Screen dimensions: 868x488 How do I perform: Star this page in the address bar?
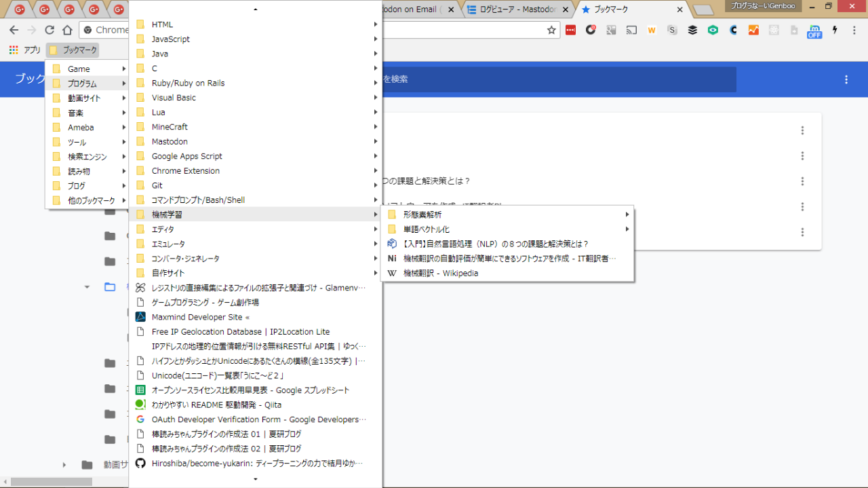pos(551,30)
